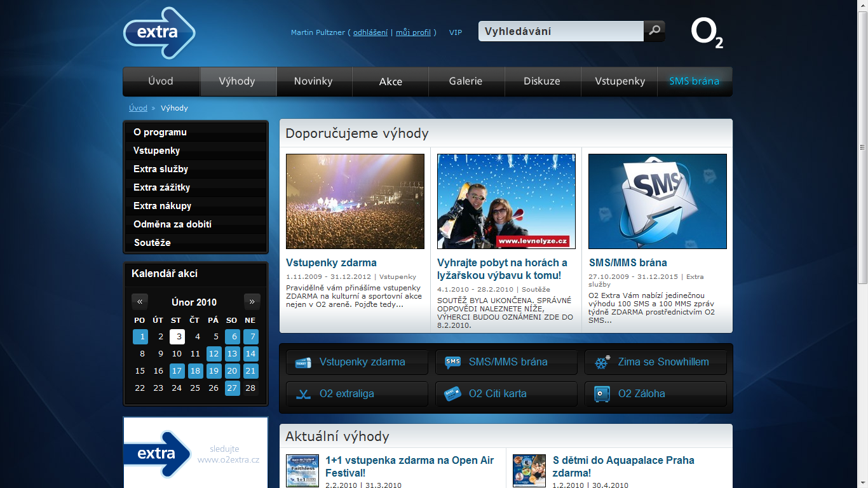Click the card icon for O2 Citi karta
868x488 pixels.
pos(452,394)
